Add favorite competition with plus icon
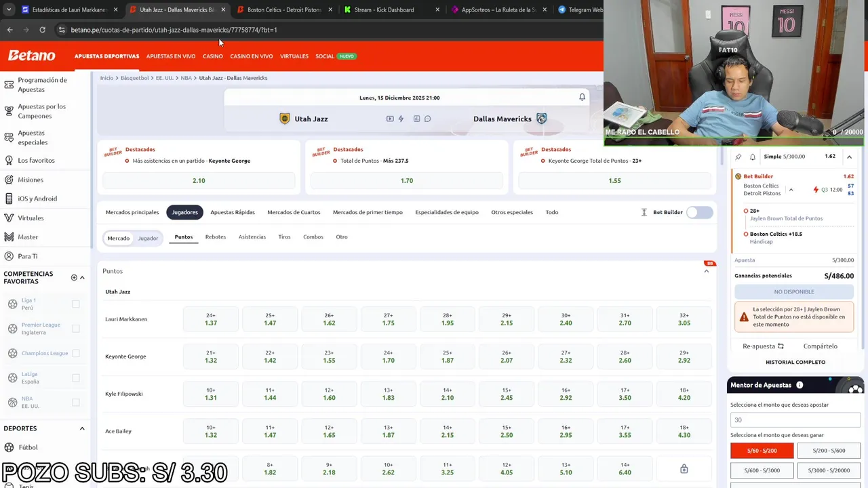The image size is (868, 488). point(74,277)
